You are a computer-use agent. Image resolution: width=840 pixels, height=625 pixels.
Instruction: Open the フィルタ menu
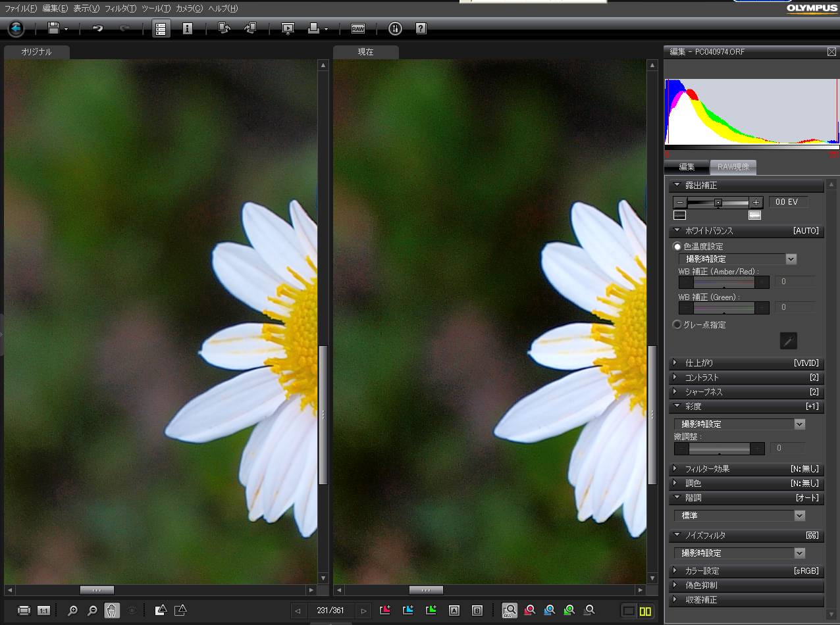point(120,9)
